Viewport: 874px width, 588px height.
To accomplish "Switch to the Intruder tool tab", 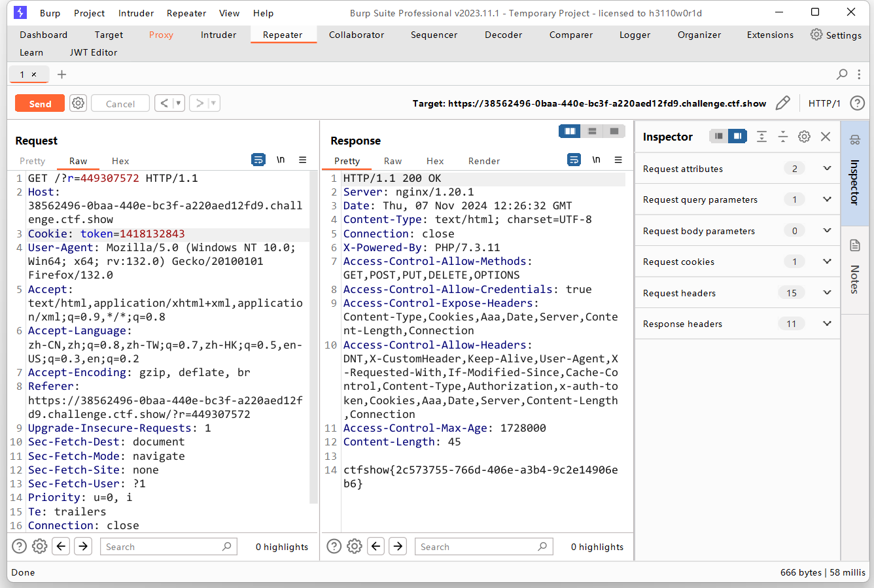I will 218,35.
